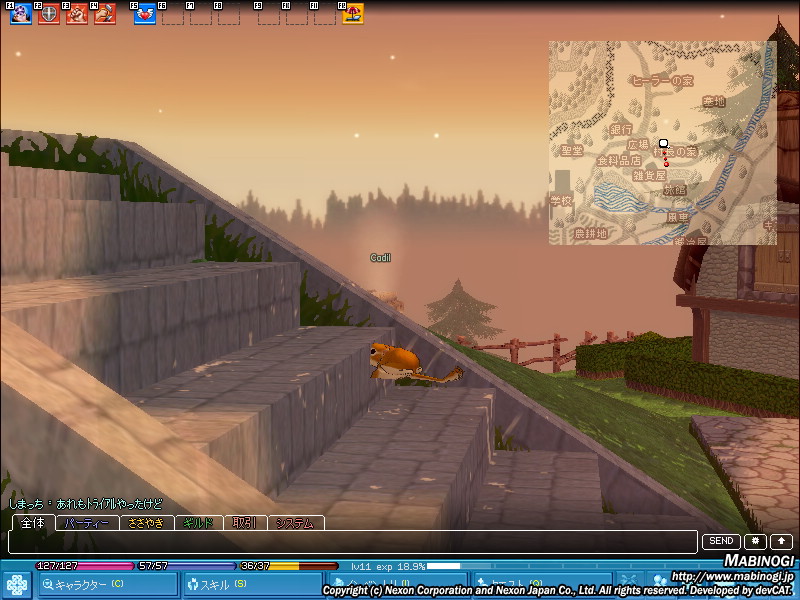Trigger the fist skill in F3 slot
This screenshot has height=600, width=800.
pyautogui.click(x=76, y=14)
